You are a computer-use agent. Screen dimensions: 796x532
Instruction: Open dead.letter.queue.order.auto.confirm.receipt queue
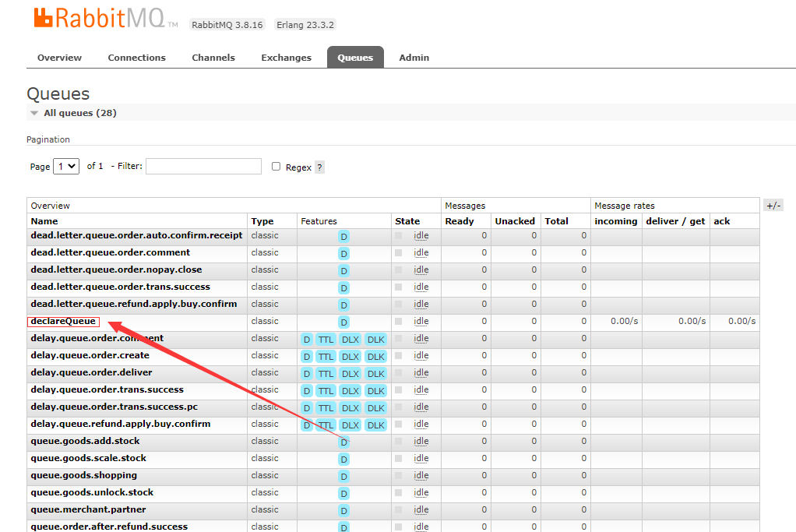click(136, 235)
